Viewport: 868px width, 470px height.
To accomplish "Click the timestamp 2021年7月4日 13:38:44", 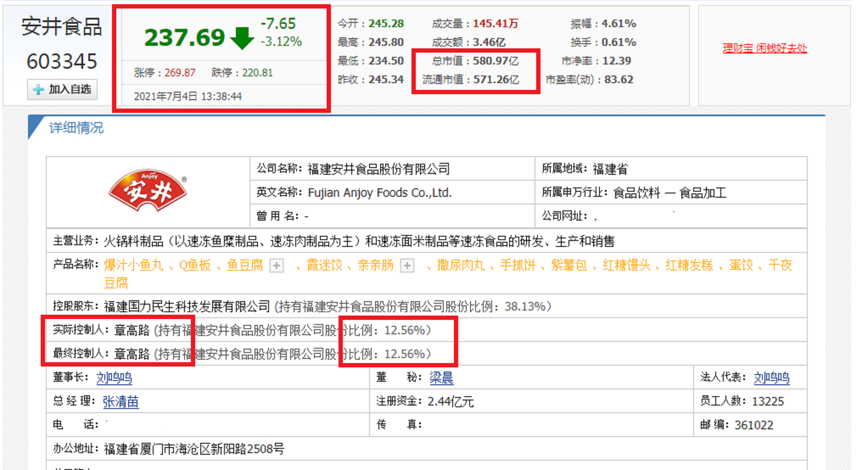I will pos(188,96).
